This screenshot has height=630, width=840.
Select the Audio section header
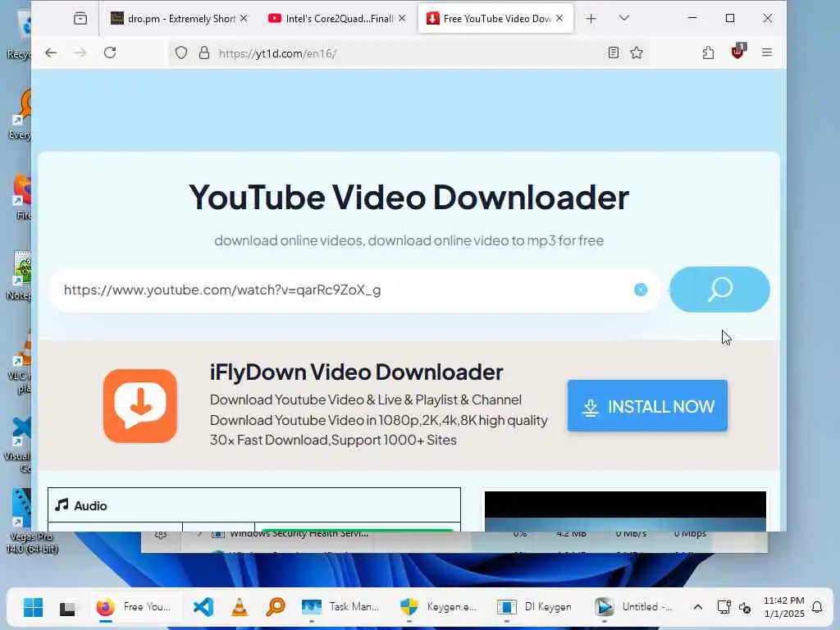(x=254, y=505)
